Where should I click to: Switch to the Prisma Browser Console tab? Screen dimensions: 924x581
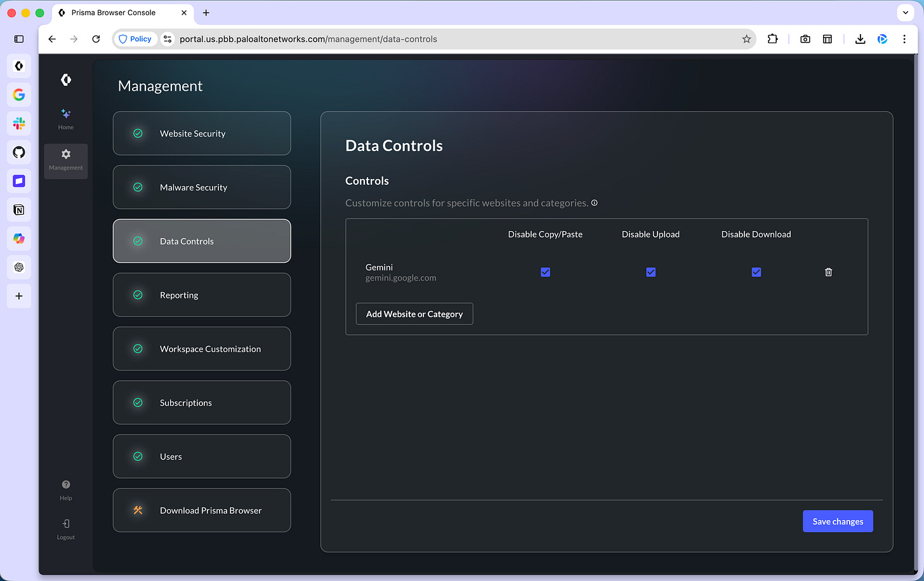coord(114,13)
